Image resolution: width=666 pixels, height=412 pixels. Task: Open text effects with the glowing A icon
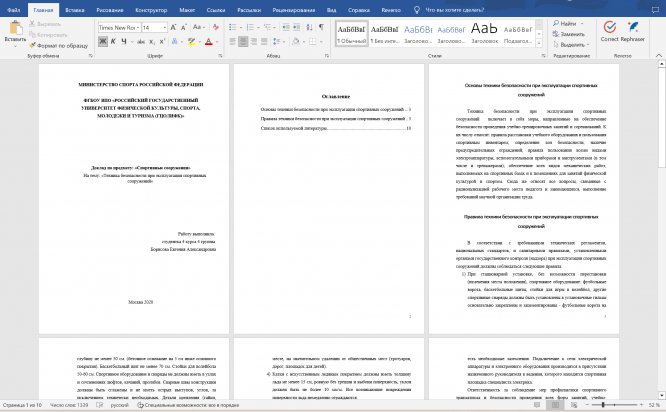tap(175, 42)
